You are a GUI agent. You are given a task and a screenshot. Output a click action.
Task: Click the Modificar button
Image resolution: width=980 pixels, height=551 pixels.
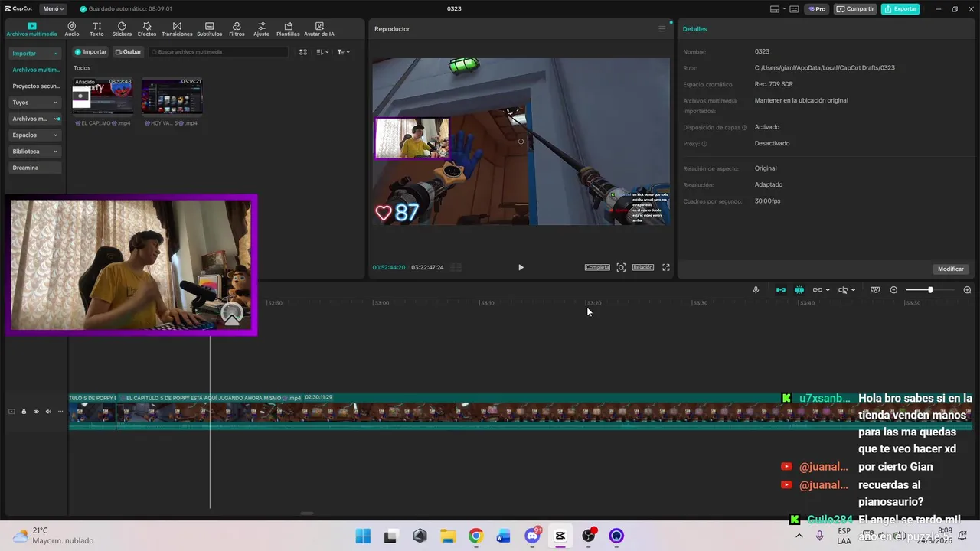[951, 269]
